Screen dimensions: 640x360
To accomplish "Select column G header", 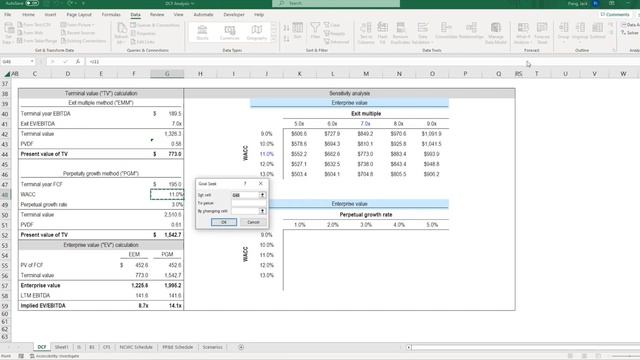I will click(x=167, y=74).
